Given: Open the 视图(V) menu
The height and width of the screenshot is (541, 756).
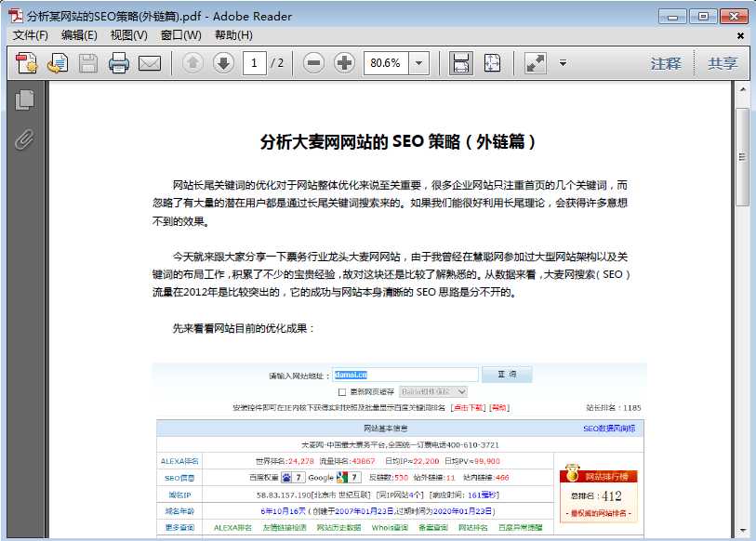Looking at the screenshot, I should click(128, 35).
